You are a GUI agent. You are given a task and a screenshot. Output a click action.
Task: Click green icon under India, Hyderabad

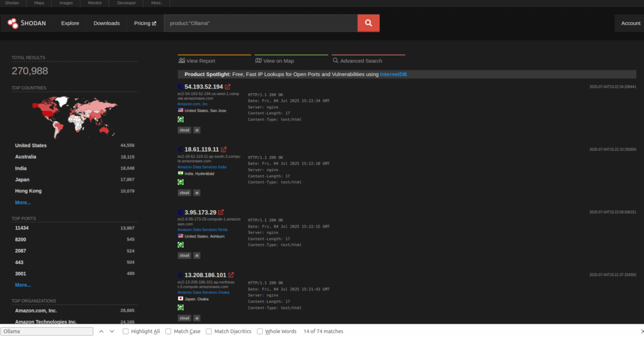click(180, 182)
